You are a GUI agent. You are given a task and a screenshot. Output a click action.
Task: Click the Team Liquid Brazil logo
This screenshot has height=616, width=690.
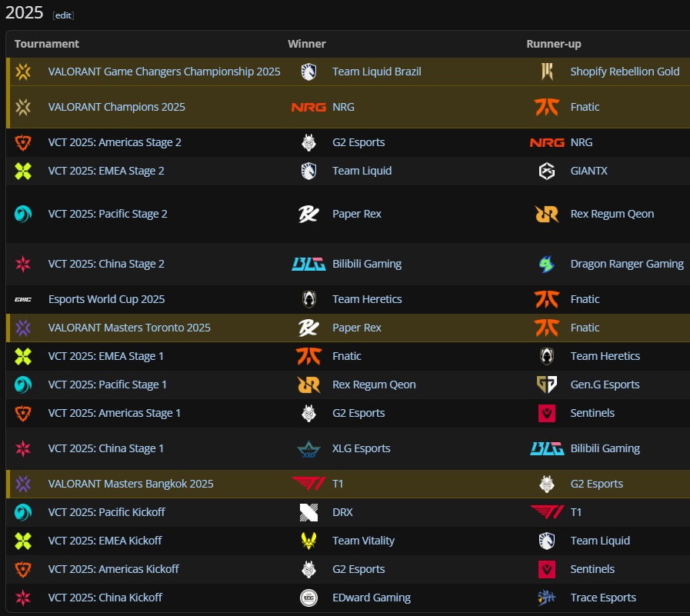(x=308, y=72)
